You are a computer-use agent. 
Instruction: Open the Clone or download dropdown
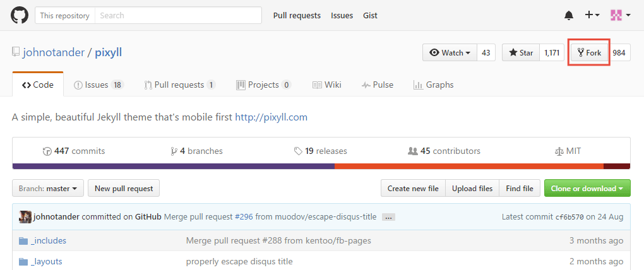pos(587,189)
